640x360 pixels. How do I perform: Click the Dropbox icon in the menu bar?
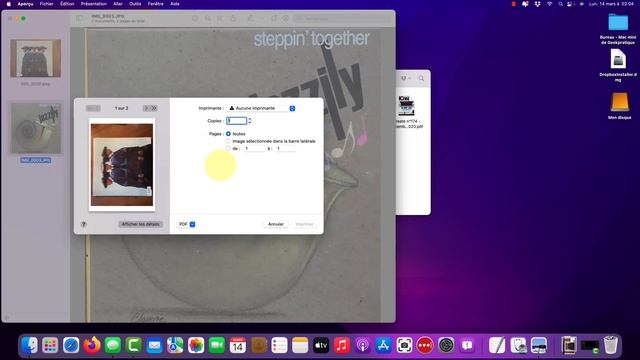click(538, 4)
